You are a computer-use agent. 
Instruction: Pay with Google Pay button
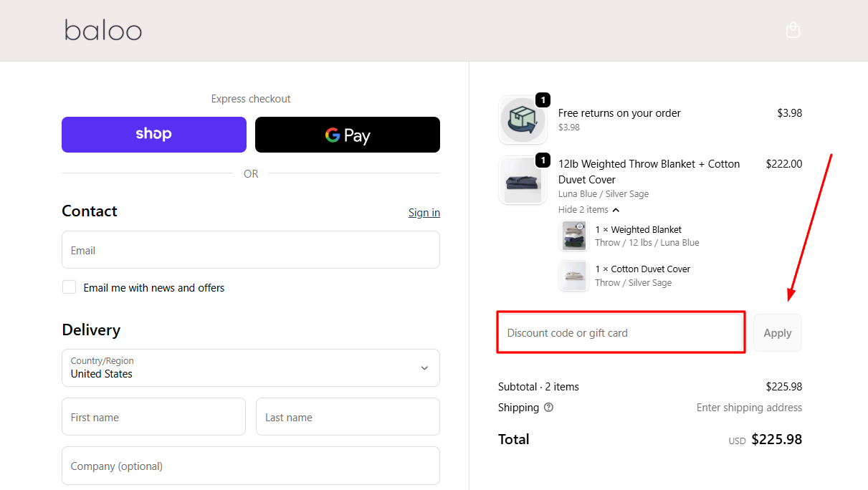(348, 135)
